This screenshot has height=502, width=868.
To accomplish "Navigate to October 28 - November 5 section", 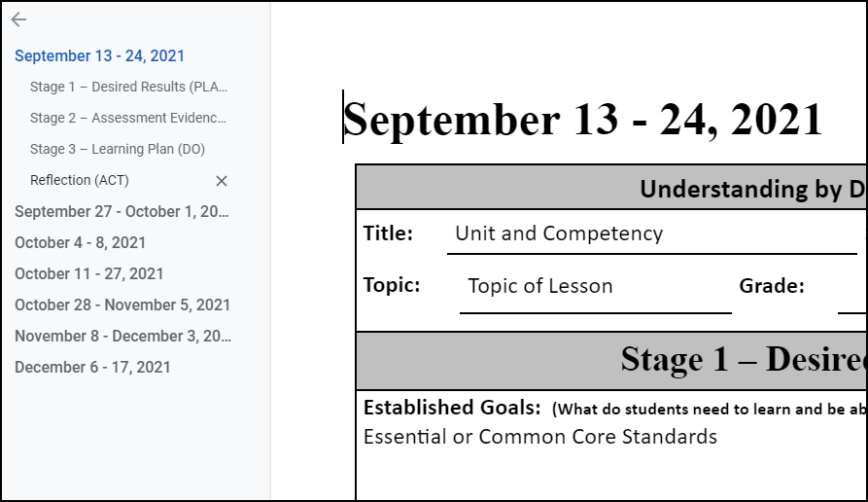I will tap(122, 305).
